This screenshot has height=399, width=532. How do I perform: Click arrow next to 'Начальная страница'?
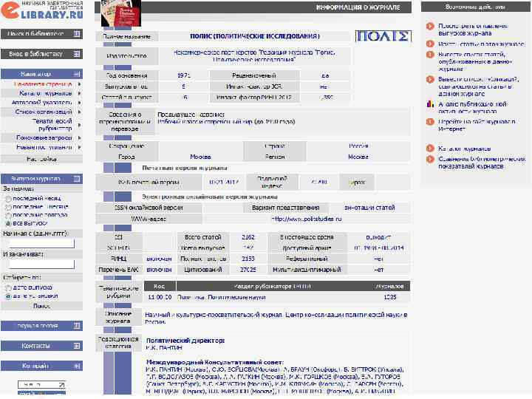click(x=79, y=83)
